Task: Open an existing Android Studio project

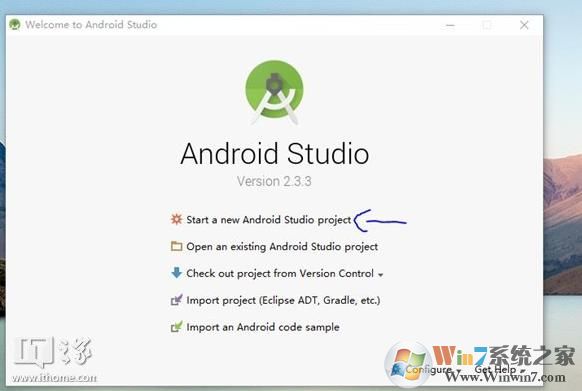Action: (282, 247)
